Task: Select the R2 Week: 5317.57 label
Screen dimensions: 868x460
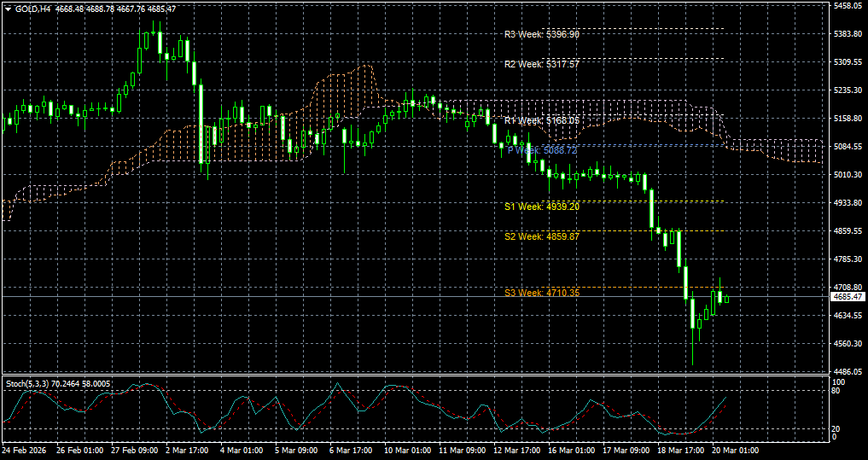Action: tap(542, 64)
